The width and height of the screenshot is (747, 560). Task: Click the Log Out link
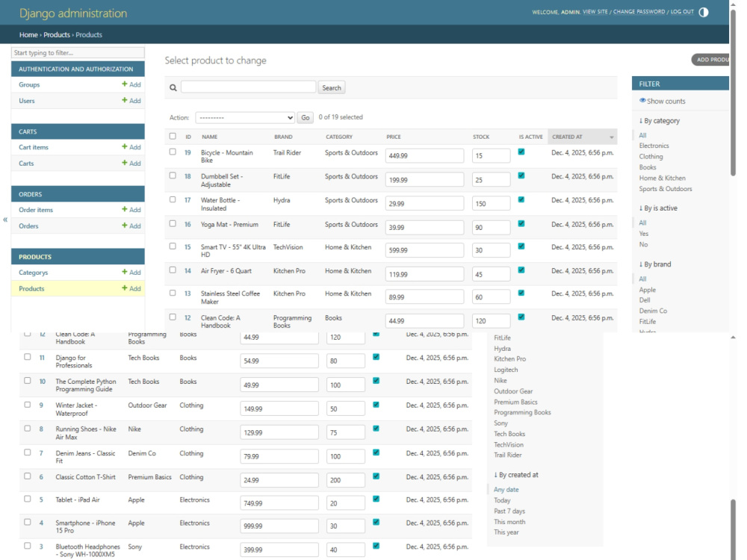pyautogui.click(x=682, y=11)
